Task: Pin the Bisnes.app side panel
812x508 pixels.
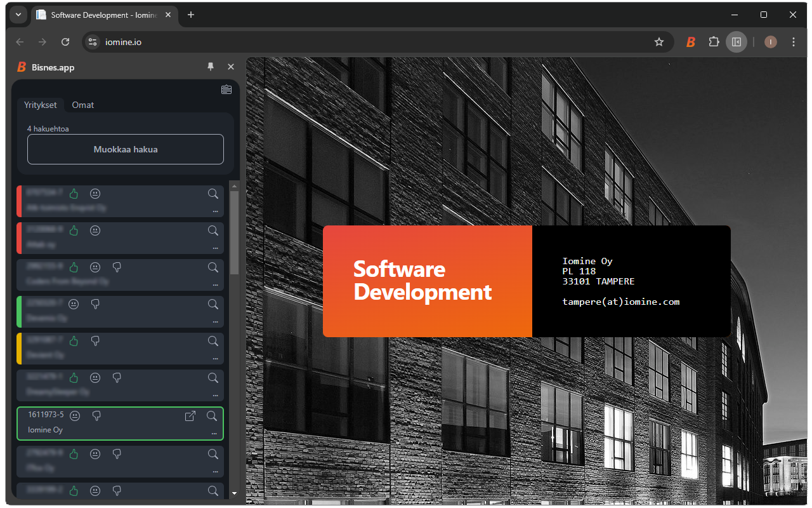Action: coord(211,67)
